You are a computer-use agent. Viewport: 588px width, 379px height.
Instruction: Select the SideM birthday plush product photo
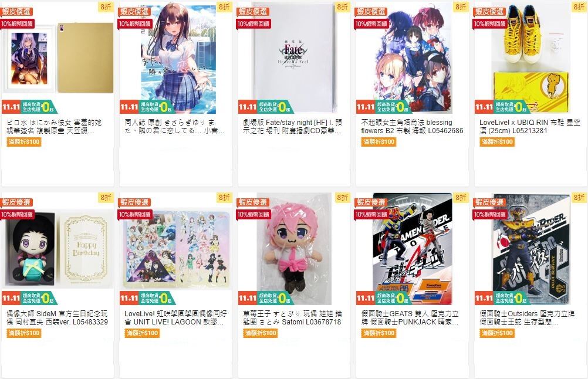coord(58,249)
